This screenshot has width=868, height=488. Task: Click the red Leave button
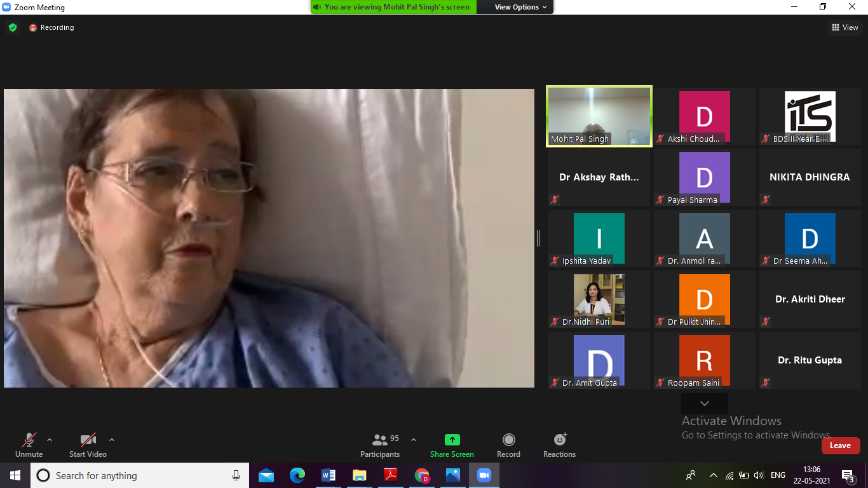(840, 445)
